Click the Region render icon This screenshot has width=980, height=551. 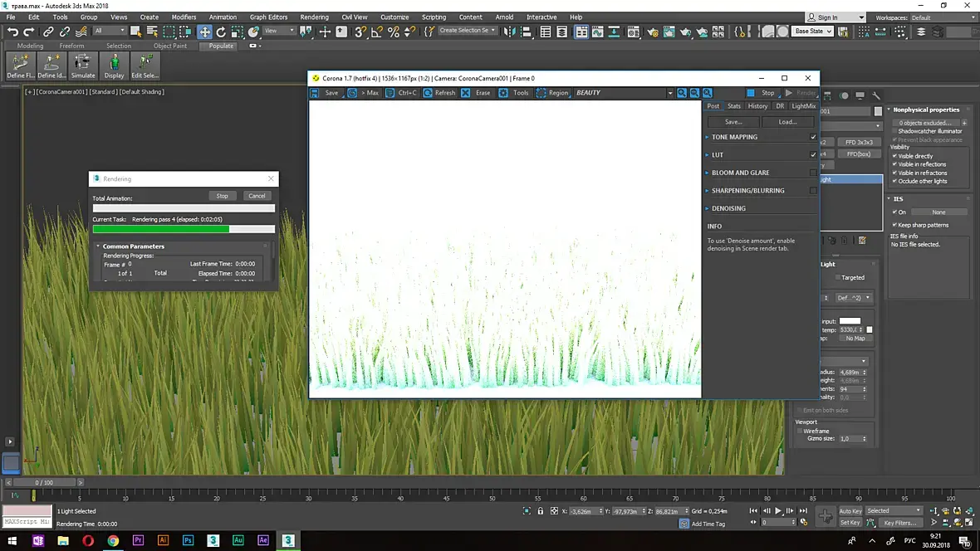point(539,93)
